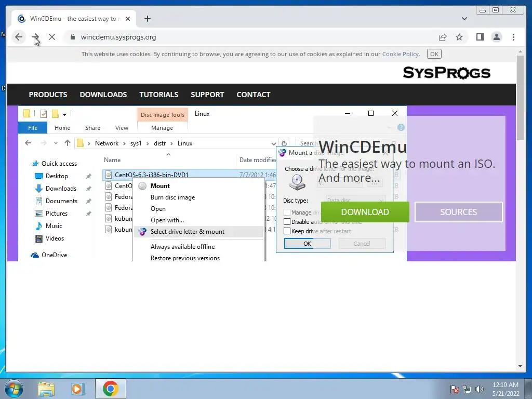Click the volume speaker tray icon
The image size is (532, 399).
[480, 389]
